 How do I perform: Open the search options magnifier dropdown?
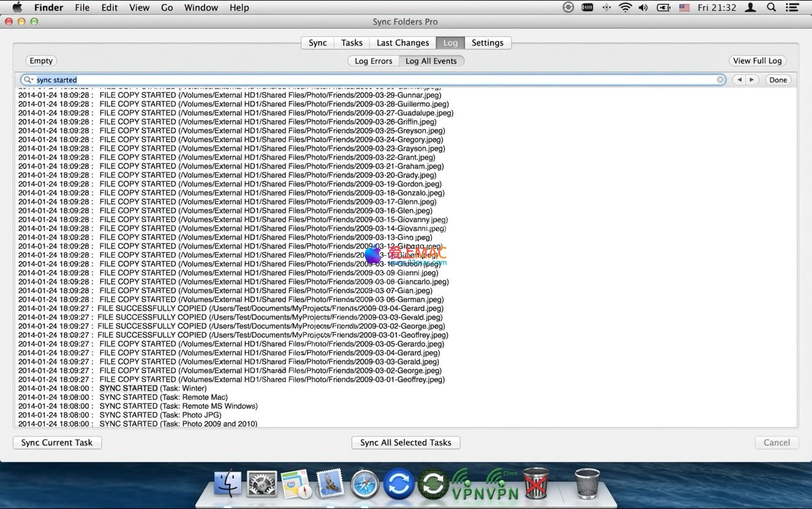[28, 80]
